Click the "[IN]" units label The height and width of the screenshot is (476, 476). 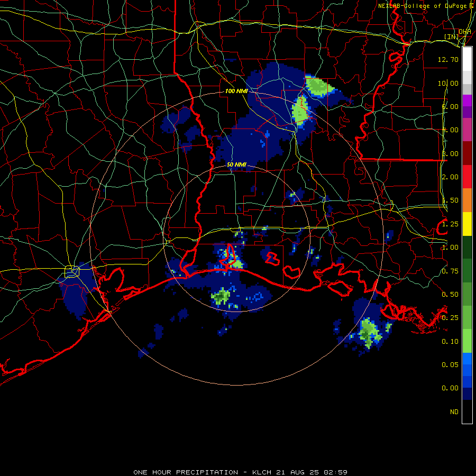coord(452,36)
